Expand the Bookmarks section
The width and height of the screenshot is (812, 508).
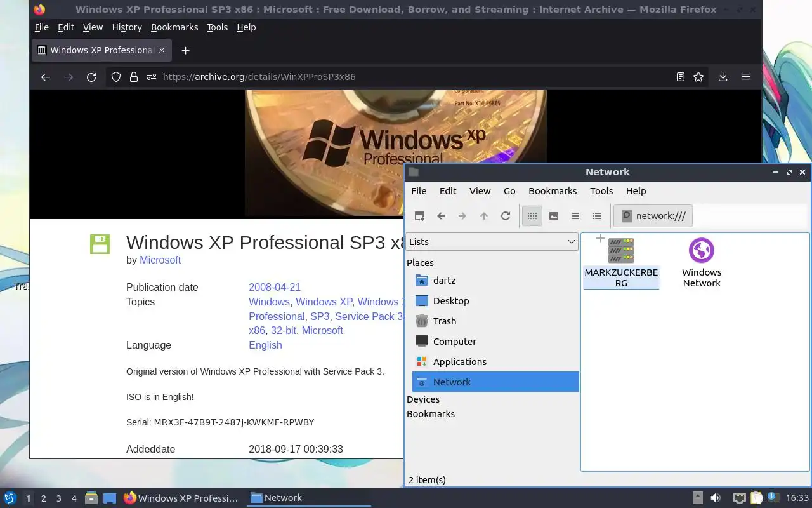coord(431,414)
